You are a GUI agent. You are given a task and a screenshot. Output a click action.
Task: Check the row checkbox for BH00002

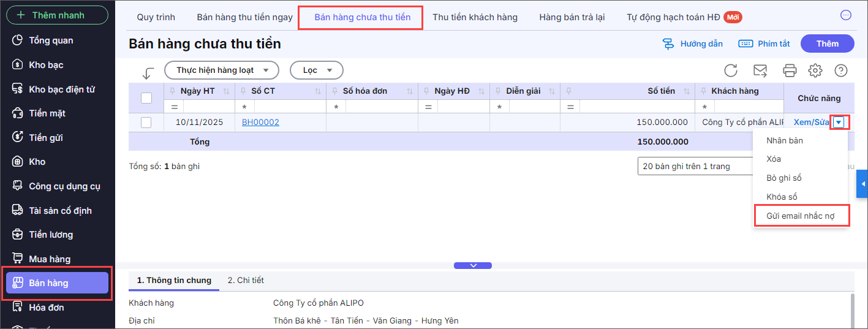pyautogui.click(x=146, y=123)
